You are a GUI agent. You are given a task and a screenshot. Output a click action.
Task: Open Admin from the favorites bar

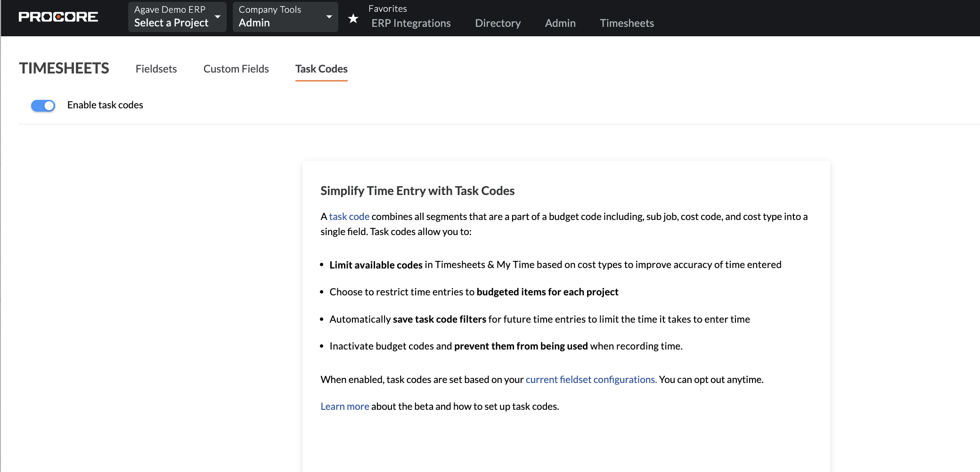click(x=560, y=23)
